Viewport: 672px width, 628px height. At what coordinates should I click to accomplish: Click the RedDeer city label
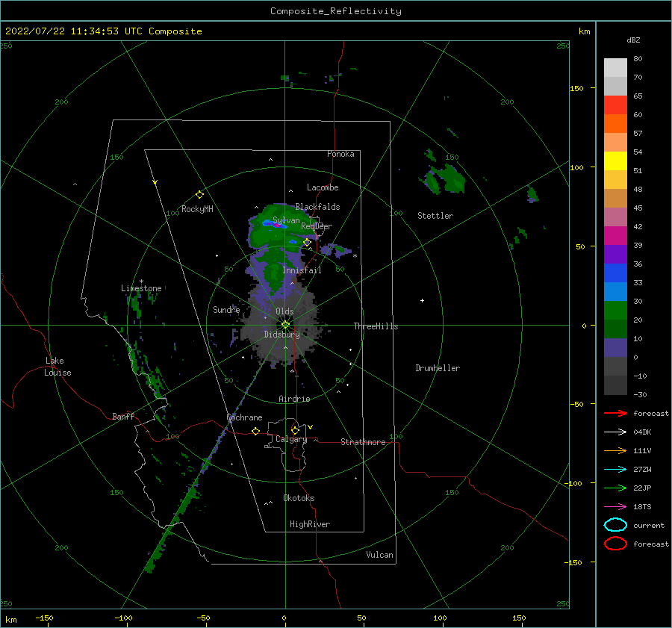317,226
